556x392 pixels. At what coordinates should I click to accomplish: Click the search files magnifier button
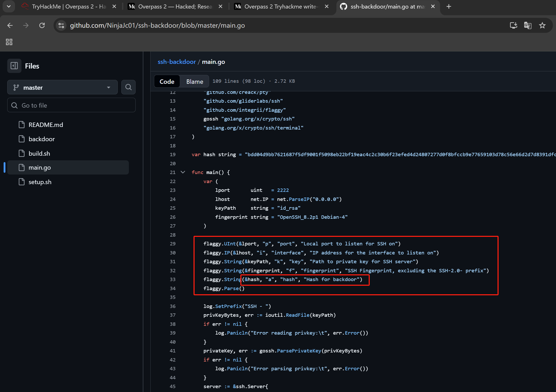128,87
